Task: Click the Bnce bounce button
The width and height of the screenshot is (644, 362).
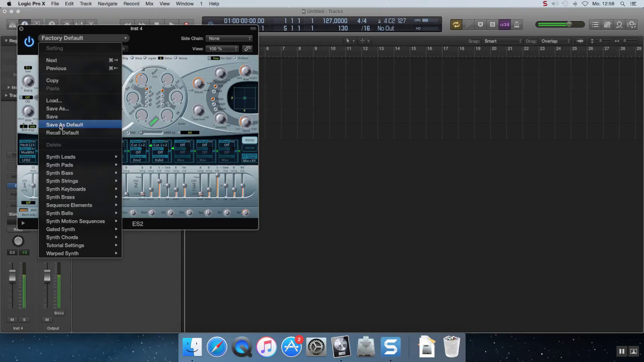Action: [x=59, y=313]
